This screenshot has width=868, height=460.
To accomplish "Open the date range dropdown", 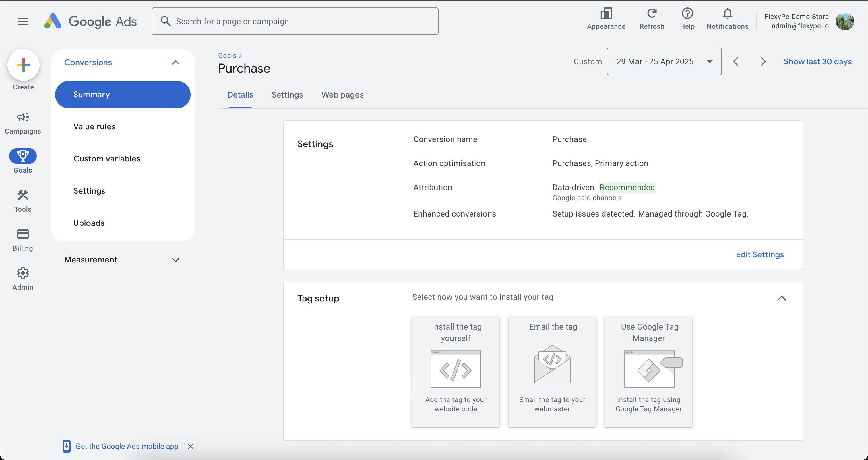I will tap(663, 61).
